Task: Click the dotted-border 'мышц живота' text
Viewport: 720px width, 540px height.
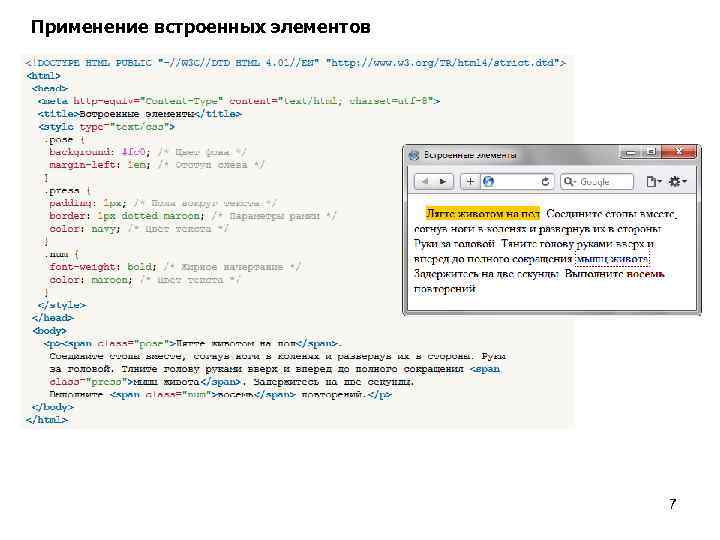Action: click(613, 259)
